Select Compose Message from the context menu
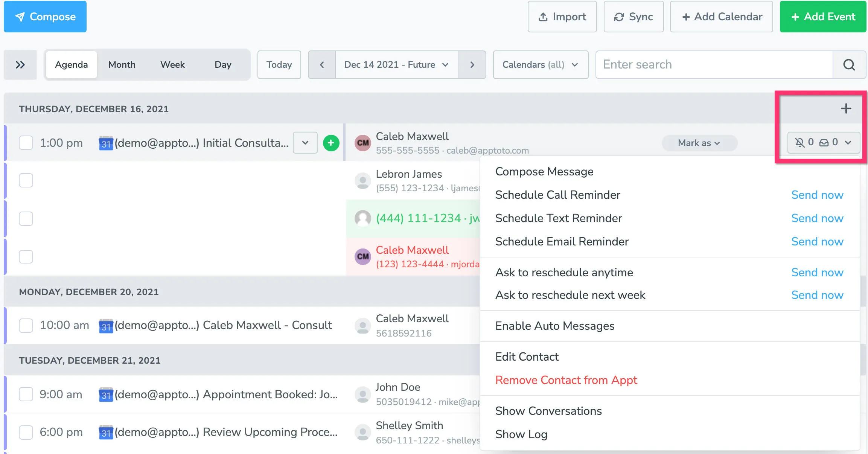 coord(544,172)
